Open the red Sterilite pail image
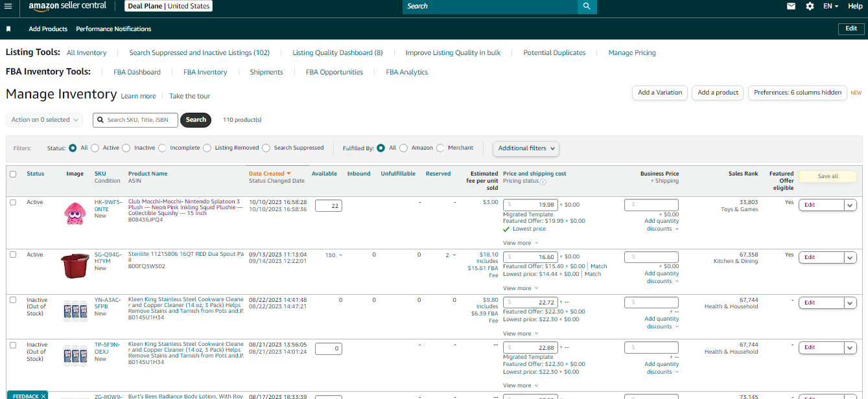This screenshot has width=868, height=399. click(x=75, y=266)
